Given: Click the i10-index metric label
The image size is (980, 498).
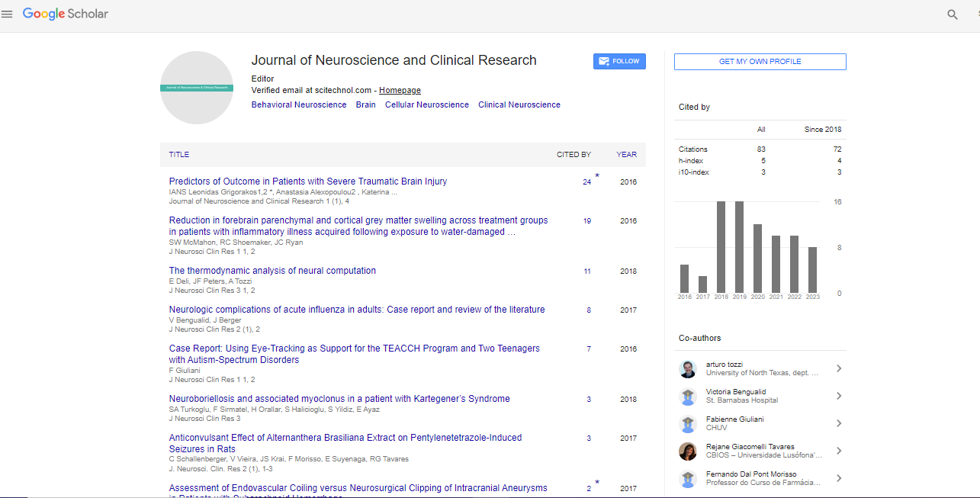Looking at the screenshot, I should pyautogui.click(x=694, y=172).
